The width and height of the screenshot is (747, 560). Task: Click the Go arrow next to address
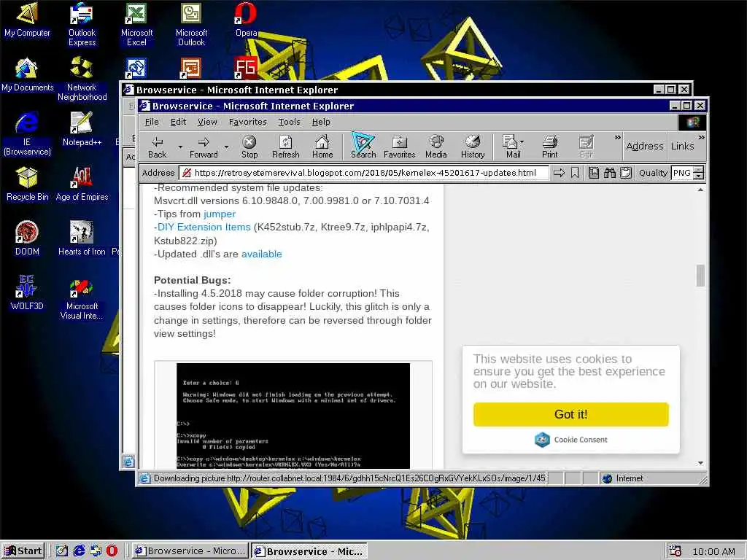(559, 173)
